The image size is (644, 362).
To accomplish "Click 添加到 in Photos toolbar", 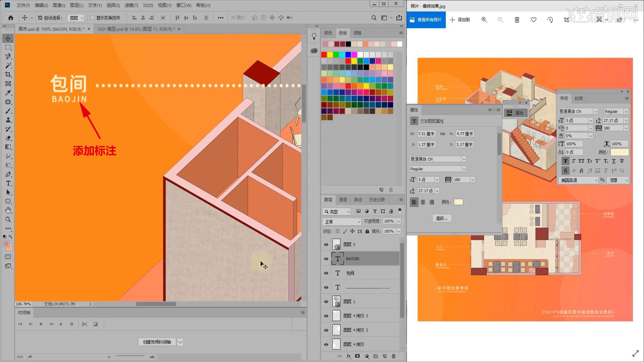I will point(460,20).
